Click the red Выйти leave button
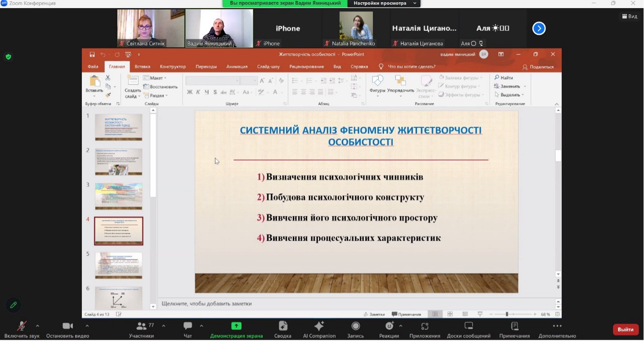Viewport: 644px width, 341px height. coord(626,329)
